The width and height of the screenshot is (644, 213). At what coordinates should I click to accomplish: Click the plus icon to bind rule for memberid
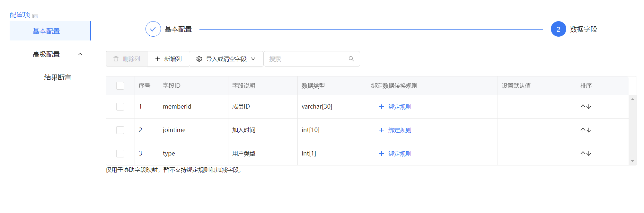(x=381, y=107)
